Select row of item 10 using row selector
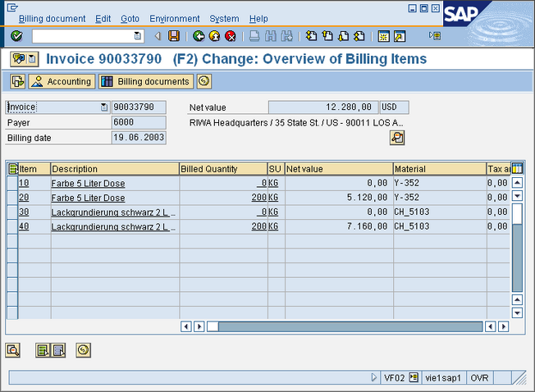The image size is (535, 392). coord(11,183)
